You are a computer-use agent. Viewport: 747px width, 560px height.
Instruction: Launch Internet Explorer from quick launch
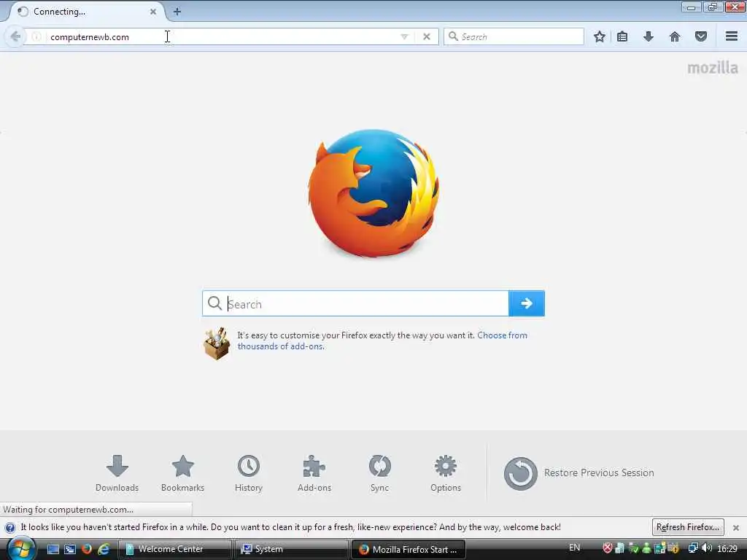104,549
